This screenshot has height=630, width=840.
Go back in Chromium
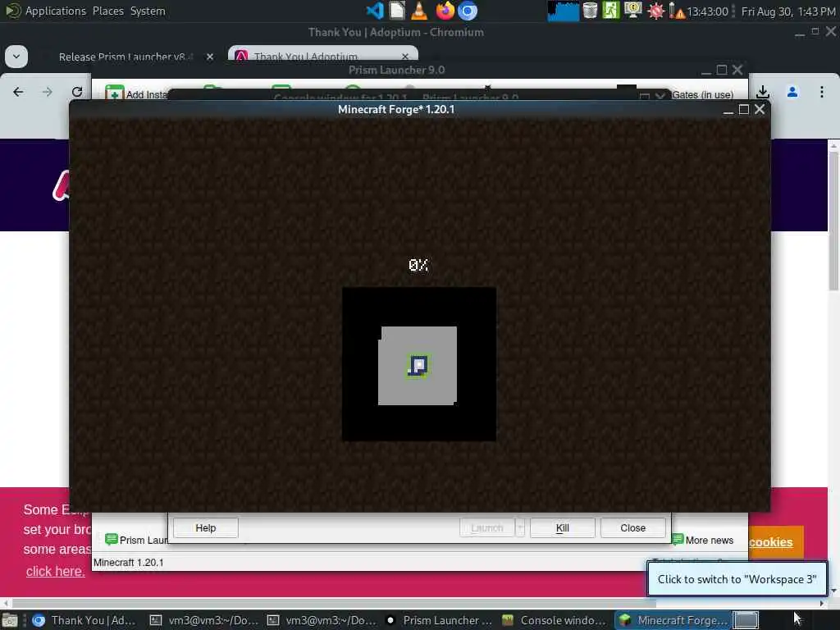pos(18,92)
